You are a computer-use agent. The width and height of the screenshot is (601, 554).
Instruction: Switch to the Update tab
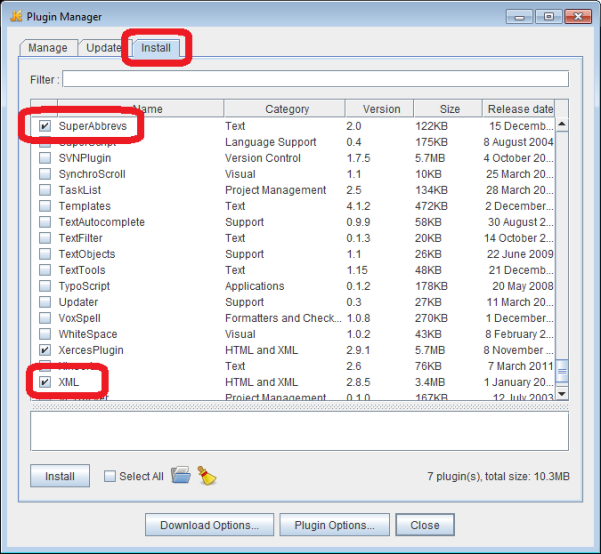(x=103, y=48)
